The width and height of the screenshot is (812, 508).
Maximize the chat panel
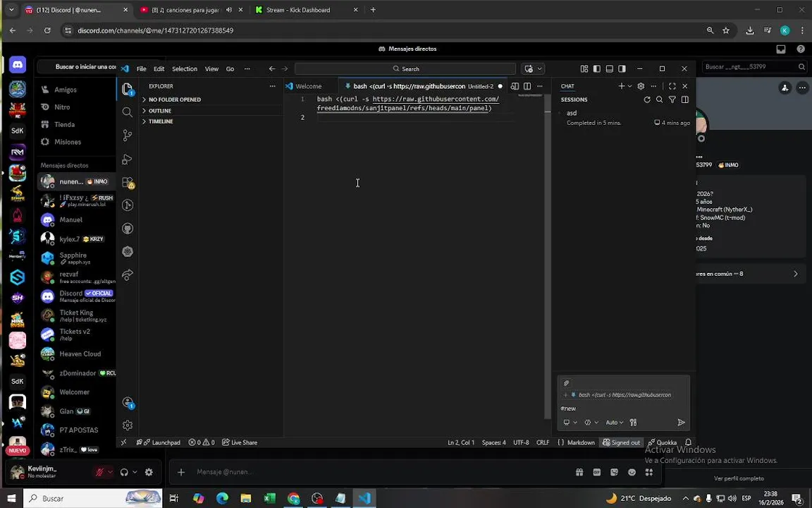(x=672, y=86)
